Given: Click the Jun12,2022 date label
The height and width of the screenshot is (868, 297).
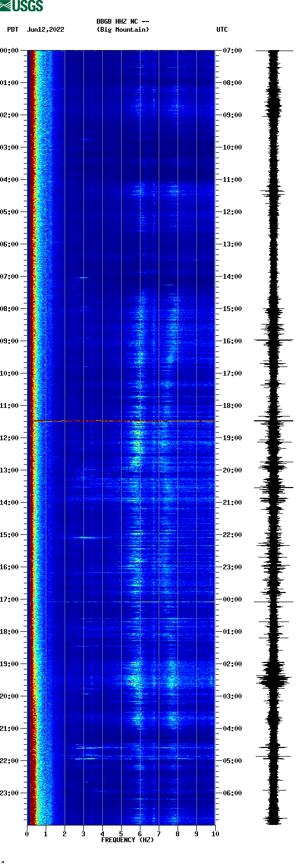Looking at the screenshot, I should [x=45, y=30].
